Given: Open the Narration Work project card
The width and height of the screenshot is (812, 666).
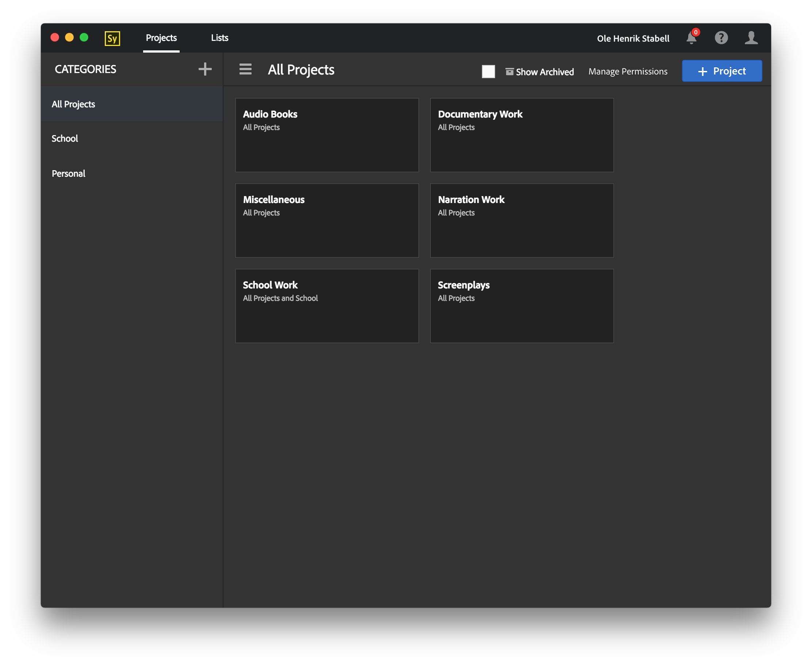Looking at the screenshot, I should point(522,220).
